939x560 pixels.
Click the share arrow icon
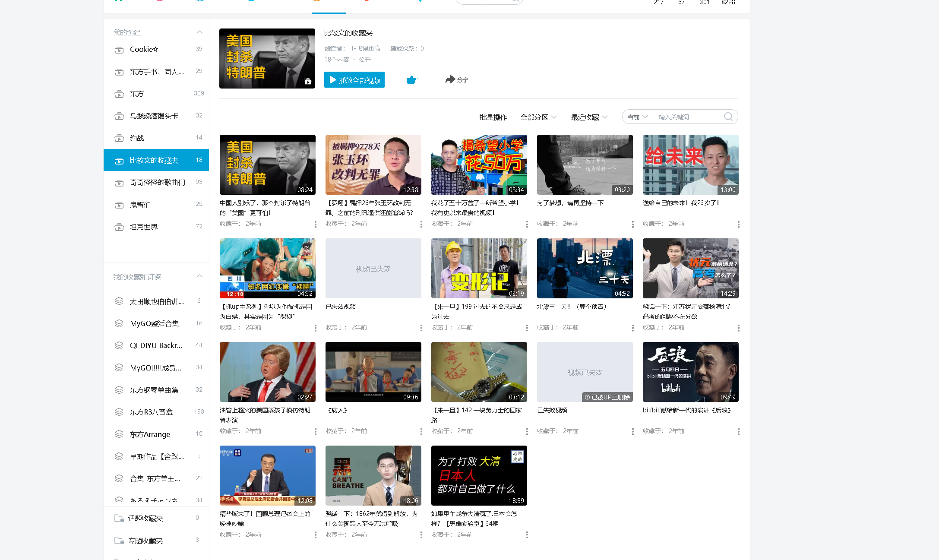[450, 79]
